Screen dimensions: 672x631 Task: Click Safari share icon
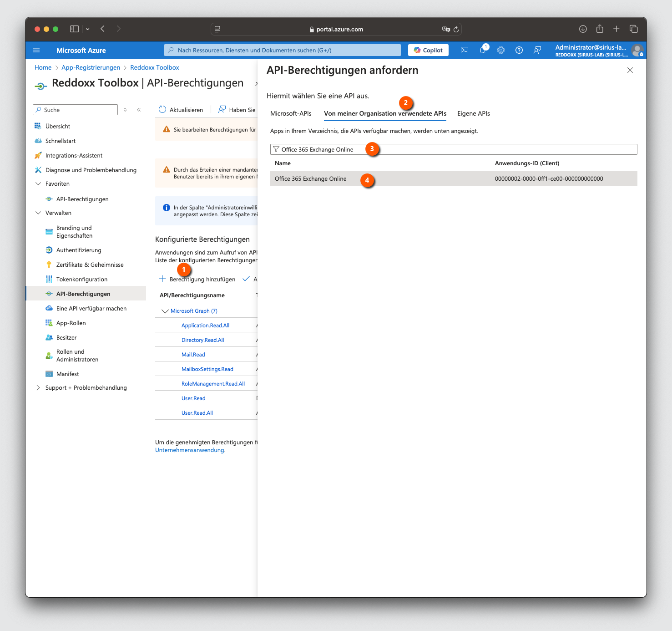[x=600, y=29]
